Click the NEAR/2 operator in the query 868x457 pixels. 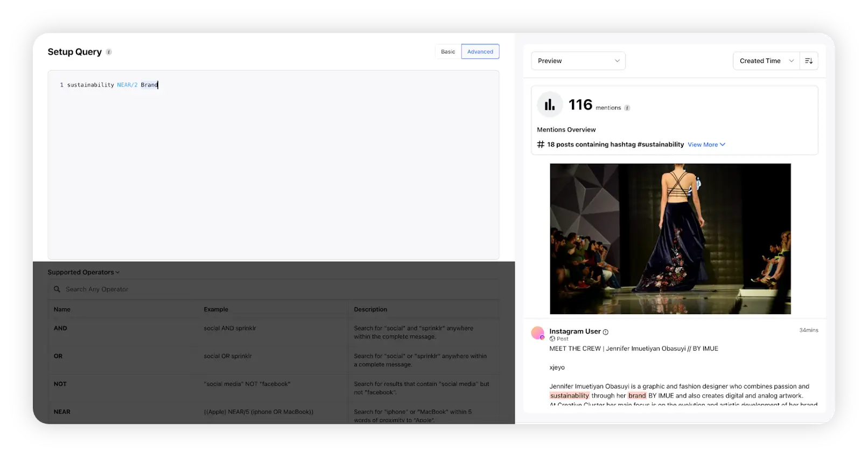127,85
